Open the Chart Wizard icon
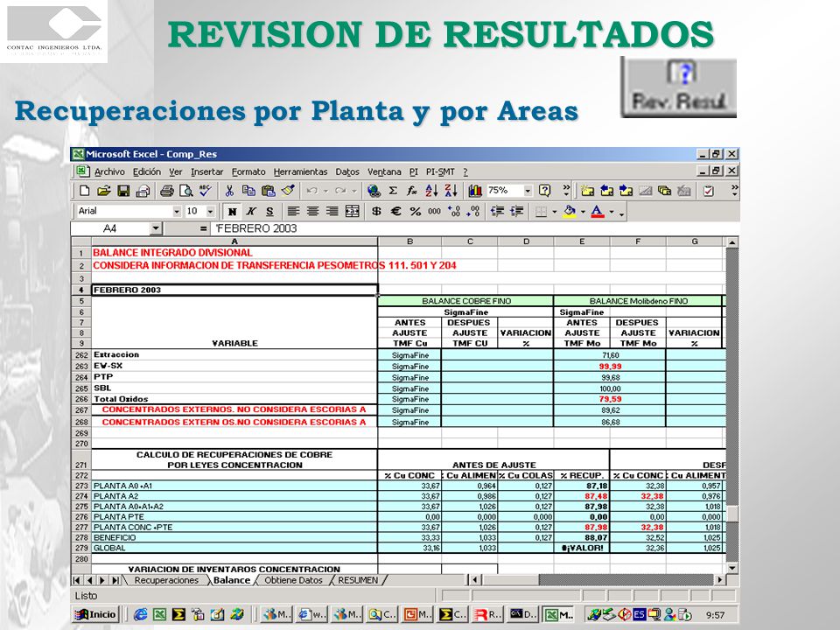 [474, 191]
